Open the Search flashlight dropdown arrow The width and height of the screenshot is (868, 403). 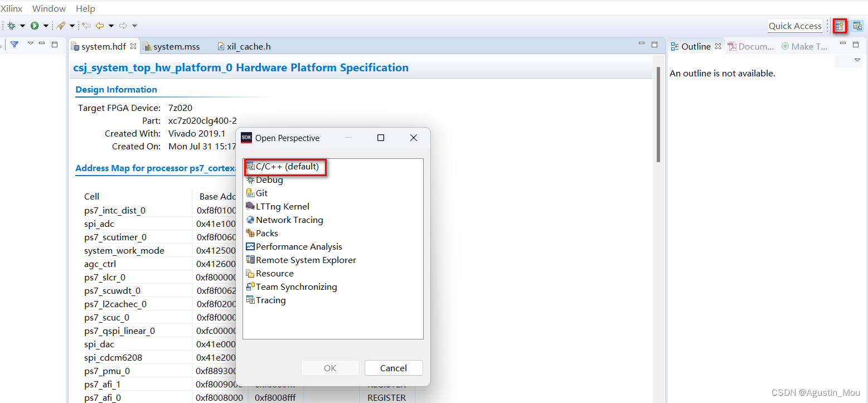[72, 26]
